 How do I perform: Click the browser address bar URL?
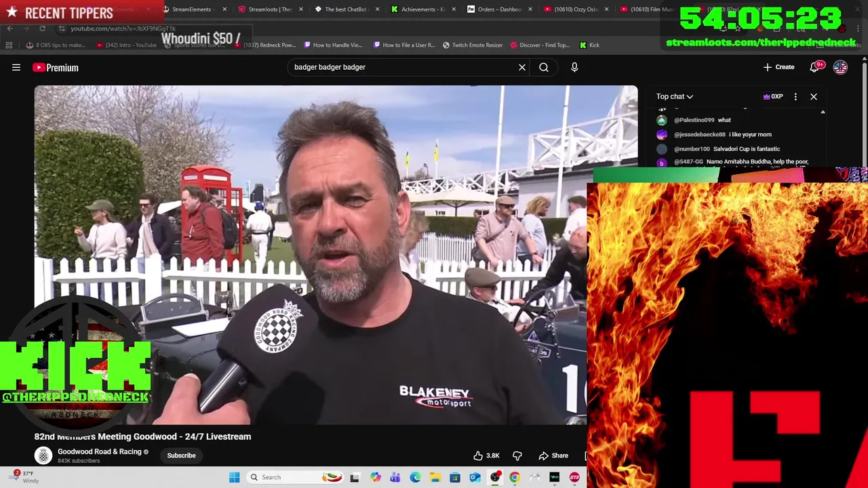pos(123,28)
